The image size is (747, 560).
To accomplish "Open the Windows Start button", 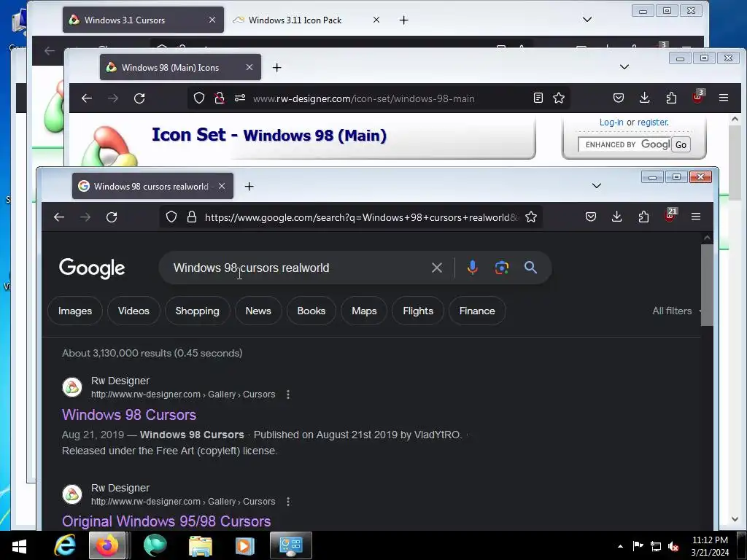I will point(19,545).
